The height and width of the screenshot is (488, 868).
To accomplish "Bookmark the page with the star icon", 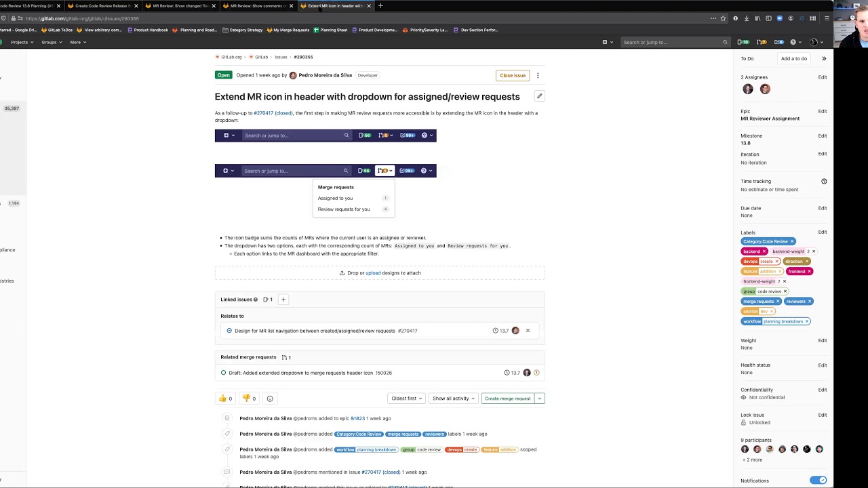I will (723, 18).
